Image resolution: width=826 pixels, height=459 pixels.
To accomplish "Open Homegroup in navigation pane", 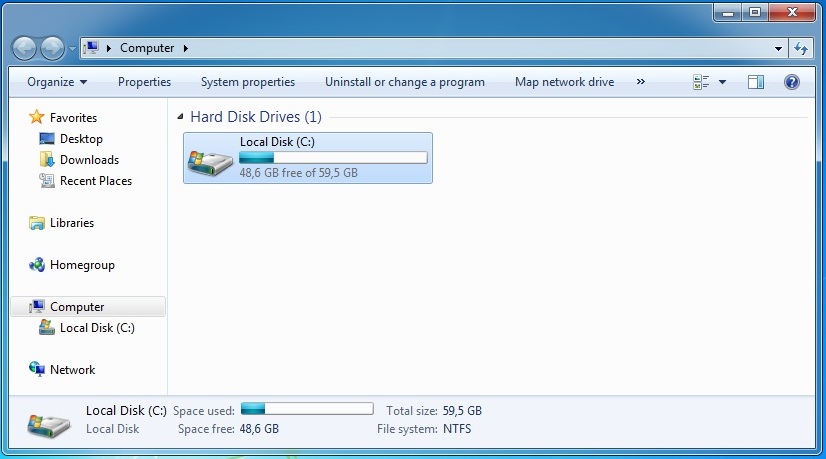I will pyautogui.click(x=82, y=265).
